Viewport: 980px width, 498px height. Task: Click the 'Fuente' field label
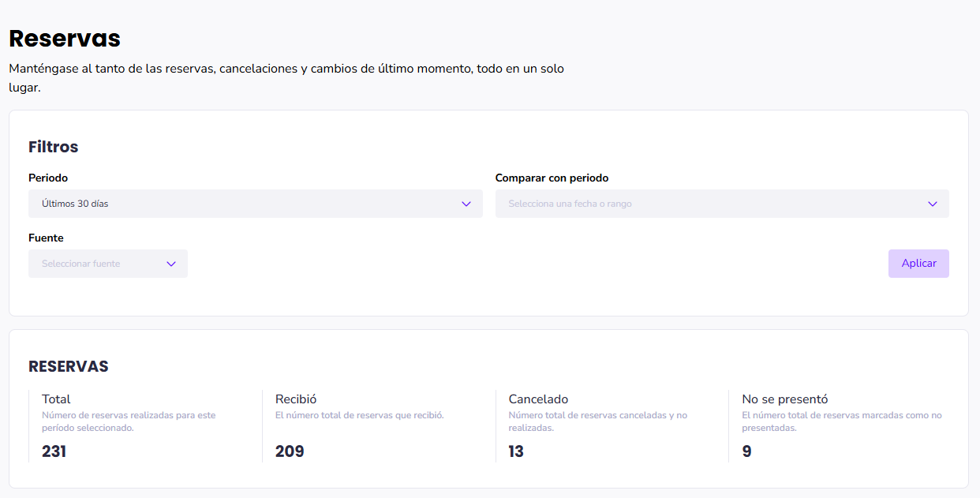(x=46, y=238)
